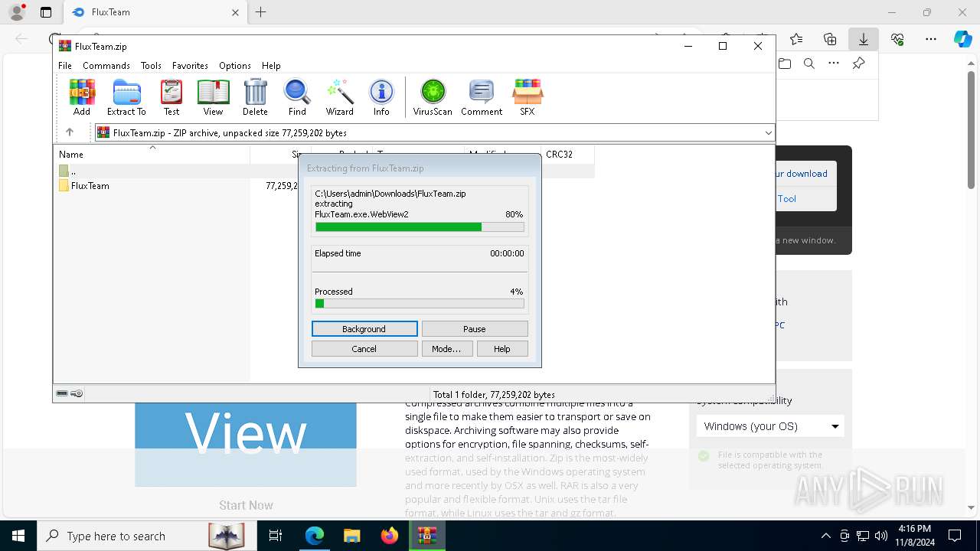Click the Edge profile avatar icon

point(17,12)
